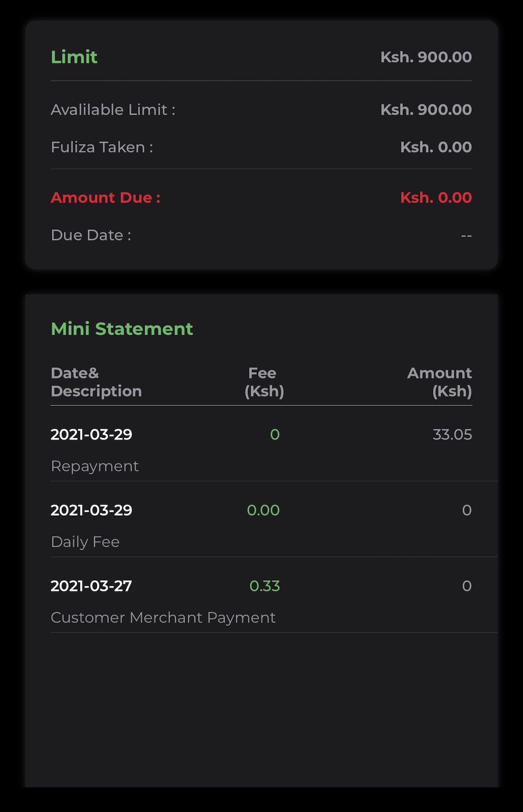Tap the 0.00 daily fee value
The height and width of the screenshot is (812, 523).
(263, 510)
